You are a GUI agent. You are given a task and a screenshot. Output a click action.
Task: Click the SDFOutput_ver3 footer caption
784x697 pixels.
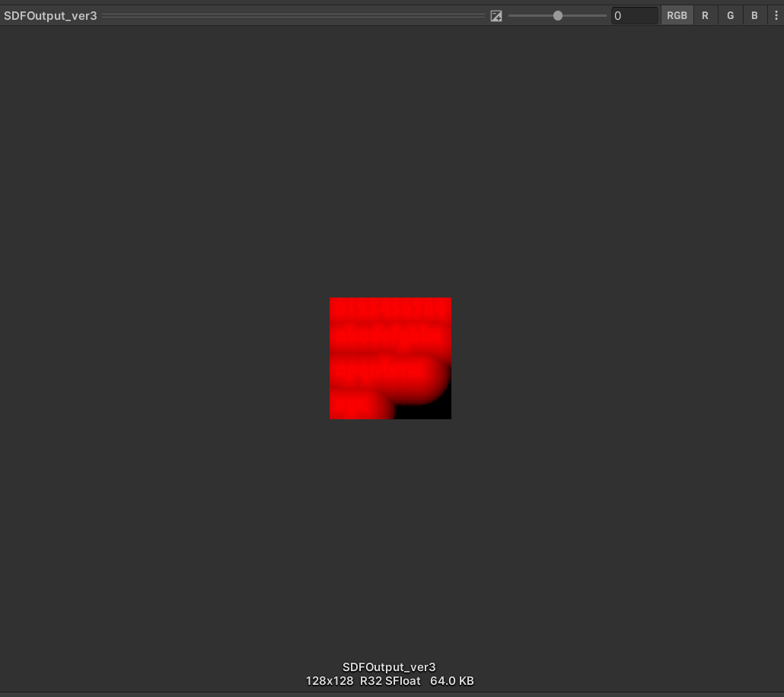click(389, 667)
